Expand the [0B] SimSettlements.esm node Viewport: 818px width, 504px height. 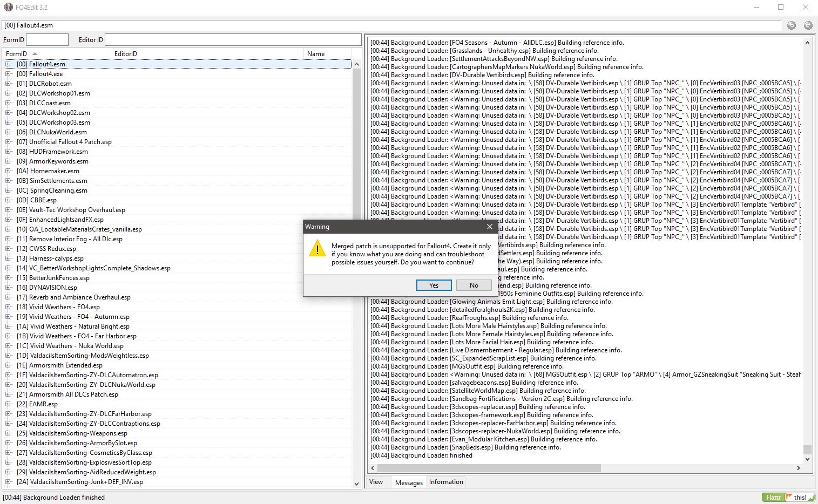(x=8, y=181)
